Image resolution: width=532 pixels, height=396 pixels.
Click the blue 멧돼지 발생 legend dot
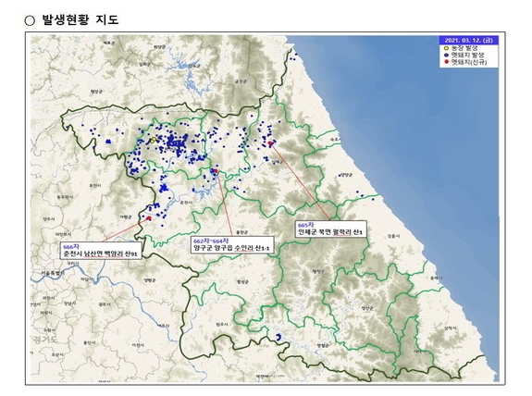[446, 55]
